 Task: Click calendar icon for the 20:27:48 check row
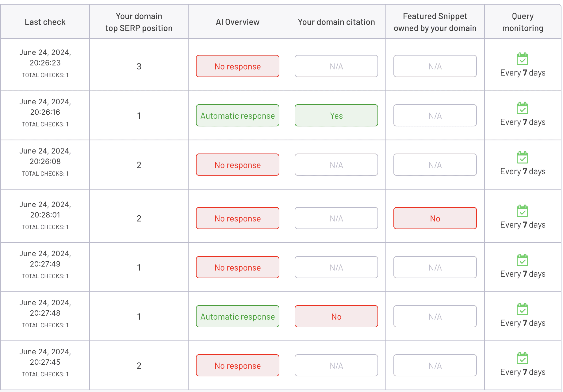(x=522, y=309)
